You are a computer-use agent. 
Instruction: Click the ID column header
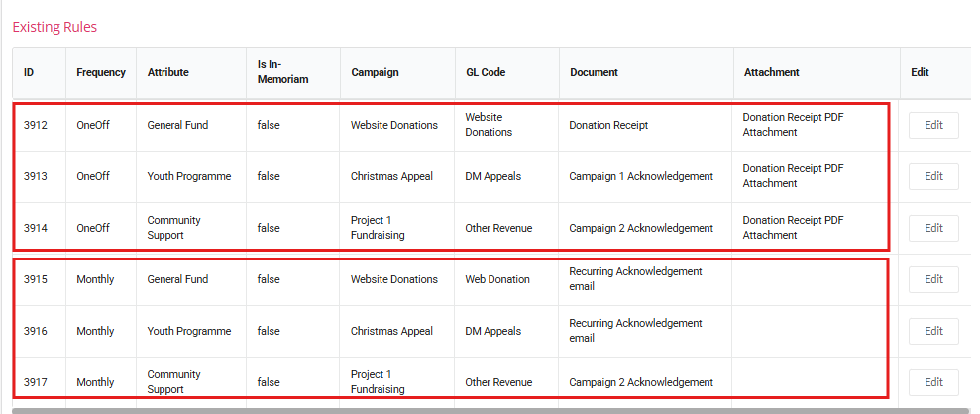pos(29,72)
